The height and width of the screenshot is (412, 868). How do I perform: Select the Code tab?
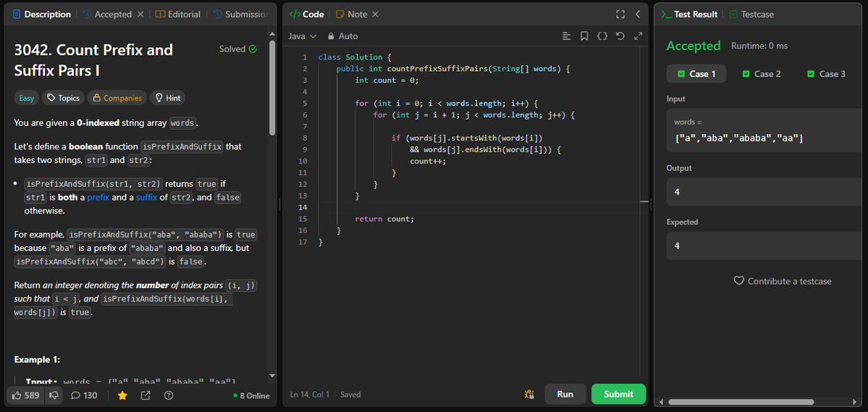pos(307,14)
